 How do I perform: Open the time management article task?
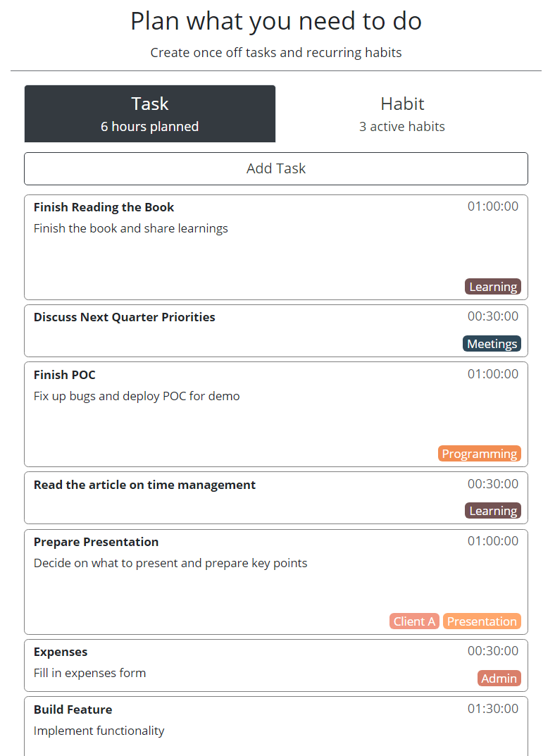[x=144, y=485]
